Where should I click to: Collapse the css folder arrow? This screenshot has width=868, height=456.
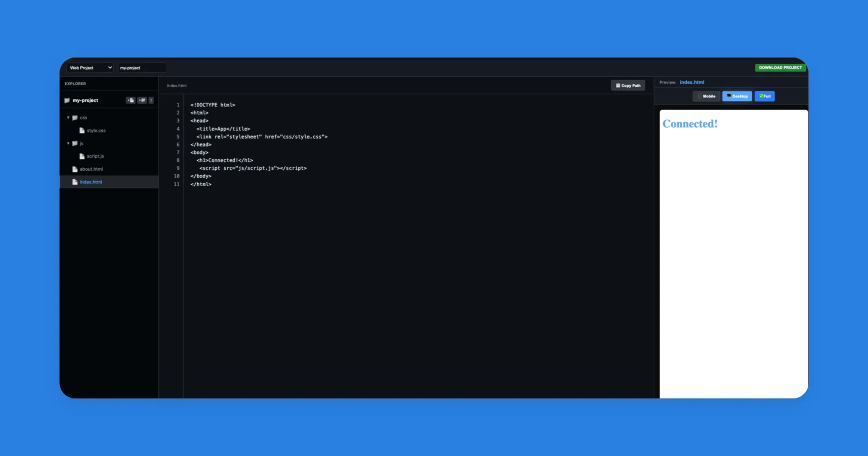click(x=68, y=118)
